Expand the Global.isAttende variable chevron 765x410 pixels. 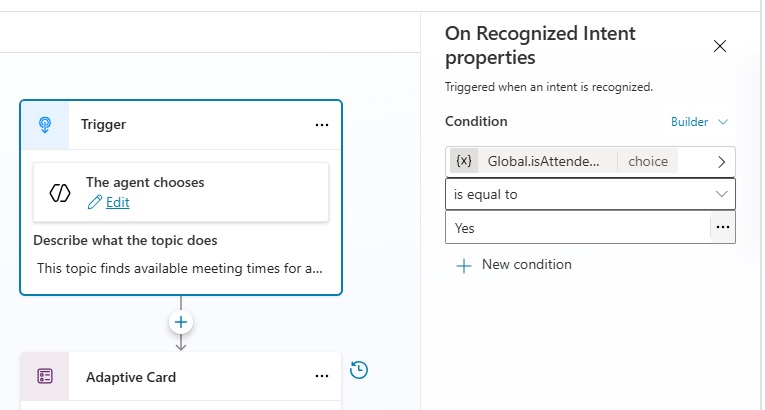tap(722, 162)
